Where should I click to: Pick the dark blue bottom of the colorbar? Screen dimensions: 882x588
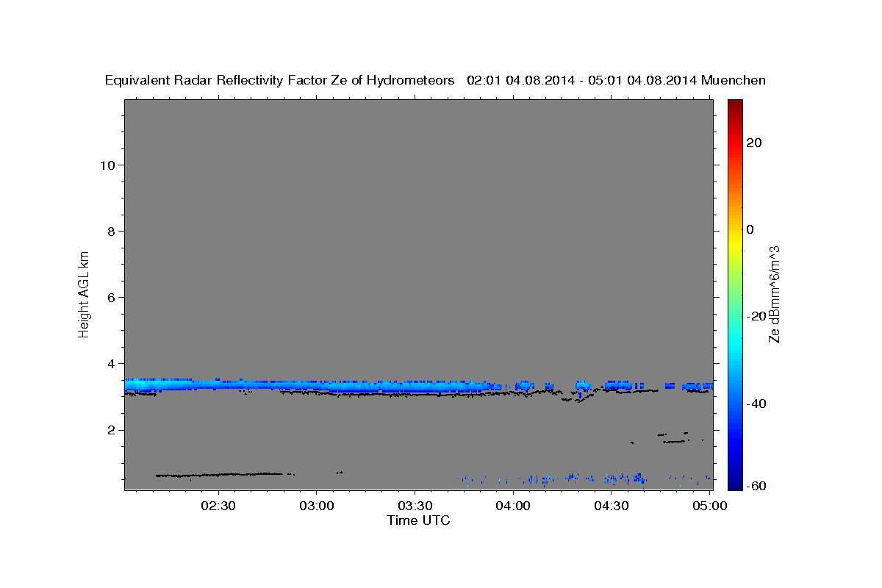coord(735,484)
